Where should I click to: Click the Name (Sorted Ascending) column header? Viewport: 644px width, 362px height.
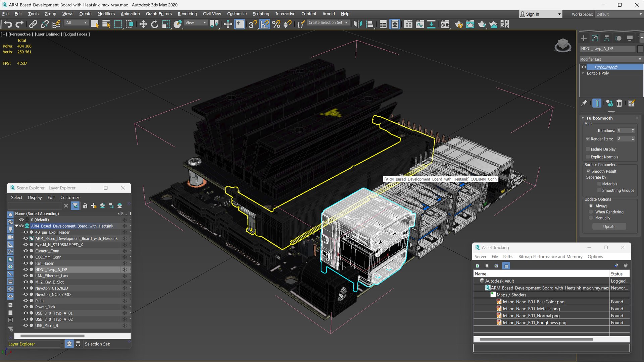tap(67, 214)
